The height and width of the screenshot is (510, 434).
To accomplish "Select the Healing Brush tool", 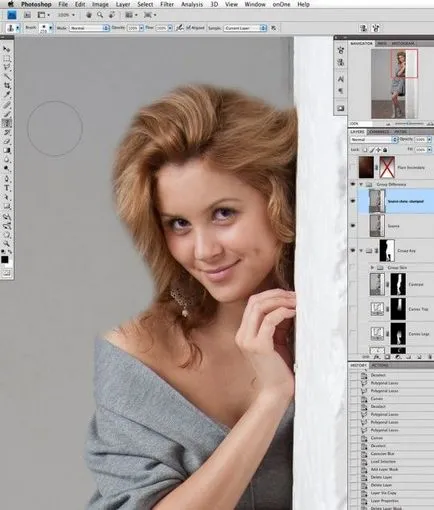I will pyautogui.click(x=7, y=104).
